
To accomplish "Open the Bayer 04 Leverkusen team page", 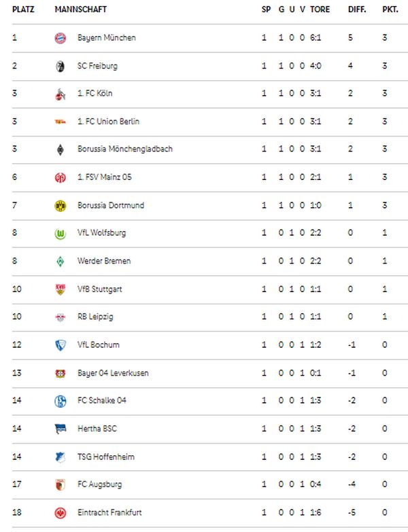I will tap(113, 373).
